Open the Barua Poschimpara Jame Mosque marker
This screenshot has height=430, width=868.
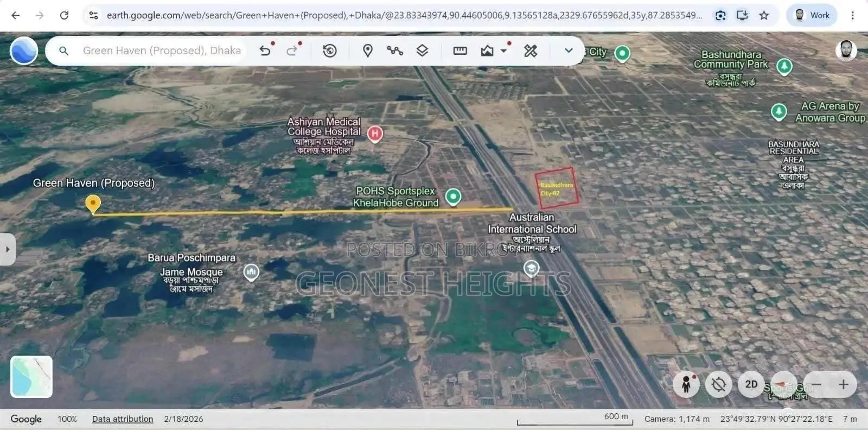(x=251, y=271)
